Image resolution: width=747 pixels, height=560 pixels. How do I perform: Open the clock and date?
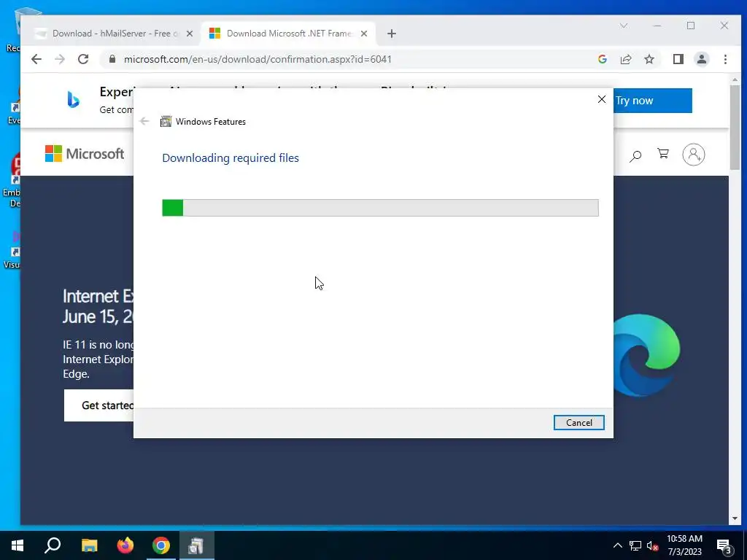pyautogui.click(x=684, y=545)
